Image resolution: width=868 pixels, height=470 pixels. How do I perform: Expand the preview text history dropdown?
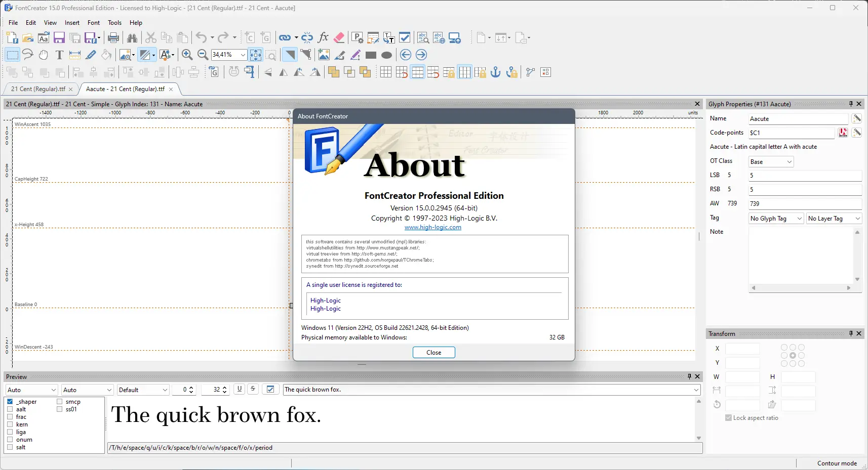696,390
